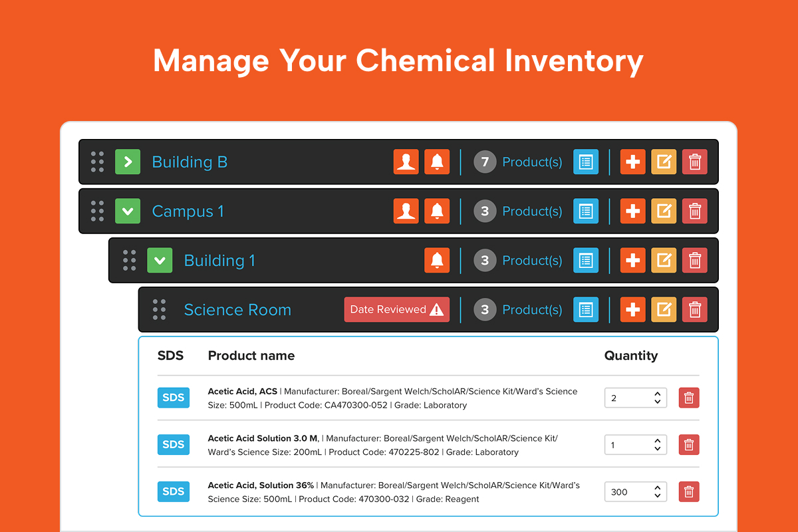Delete Campus 1 using its trash icon
This screenshot has width=798, height=532.
694,211
